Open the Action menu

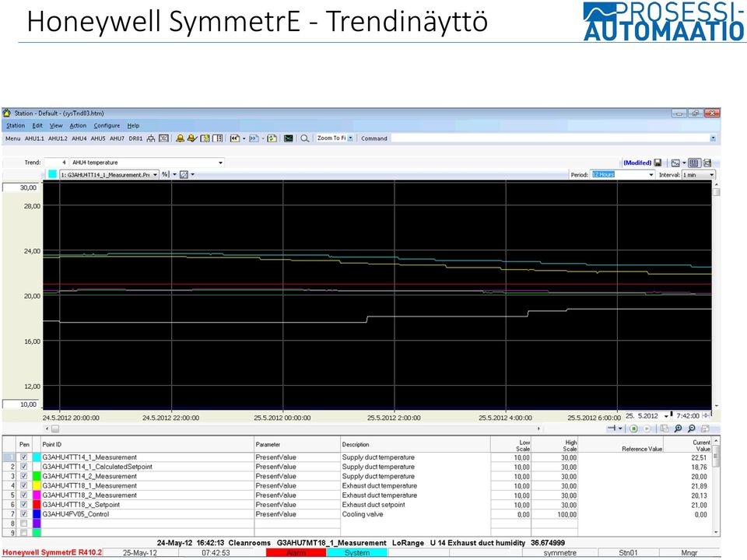tap(78, 126)
